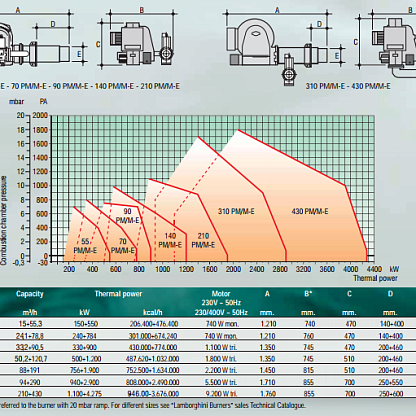Select the '430 PM/M-E' region label in chart

[x=310, y=211]
